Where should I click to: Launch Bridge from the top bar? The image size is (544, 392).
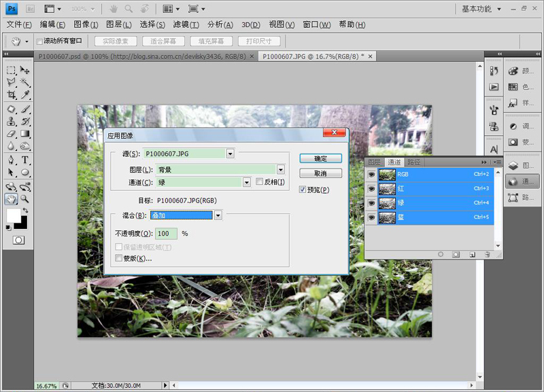click(x=30, y=9)
